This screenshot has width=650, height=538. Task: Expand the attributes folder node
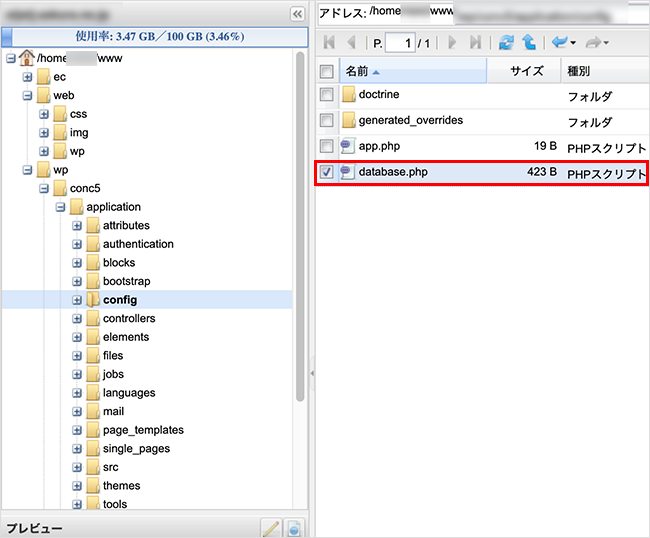pos(77,226)
